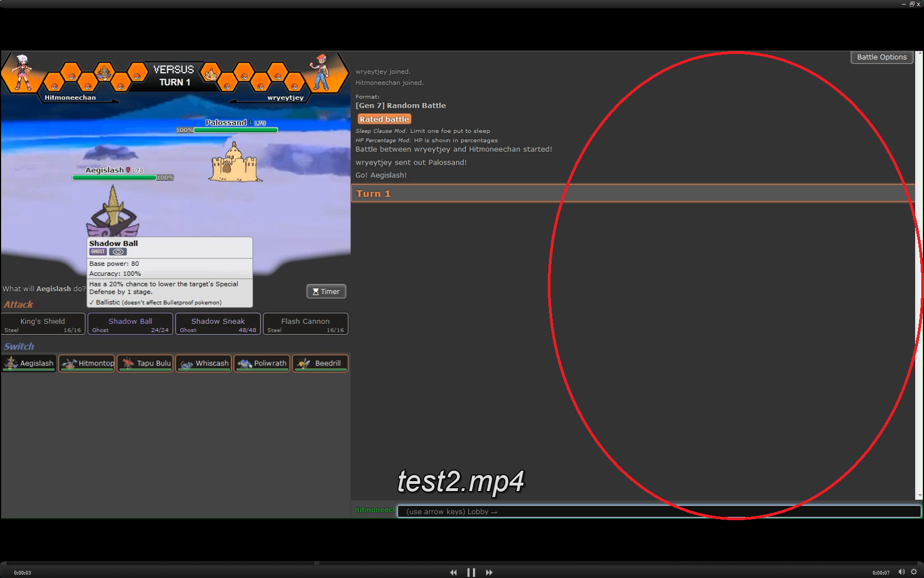Click the hourglass icon on Timer
924x578 pixels.
[x=316, y=292]
